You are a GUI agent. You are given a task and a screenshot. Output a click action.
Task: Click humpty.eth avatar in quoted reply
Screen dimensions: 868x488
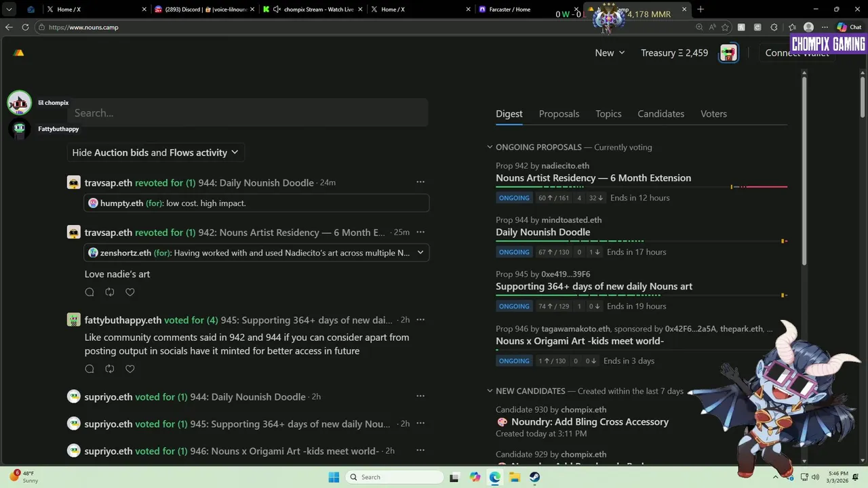point(94,203)
